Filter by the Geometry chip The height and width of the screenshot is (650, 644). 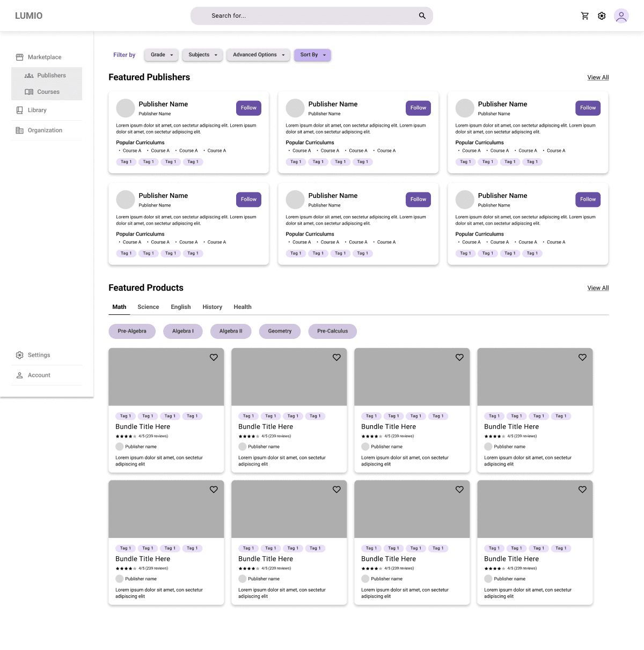[x=280, y=331]
